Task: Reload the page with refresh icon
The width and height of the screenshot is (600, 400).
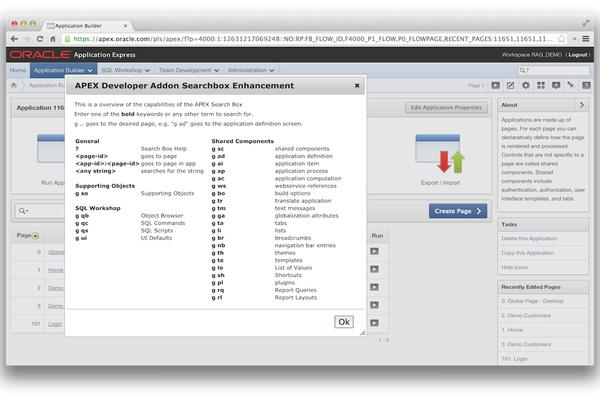Action: pos(40,39)
